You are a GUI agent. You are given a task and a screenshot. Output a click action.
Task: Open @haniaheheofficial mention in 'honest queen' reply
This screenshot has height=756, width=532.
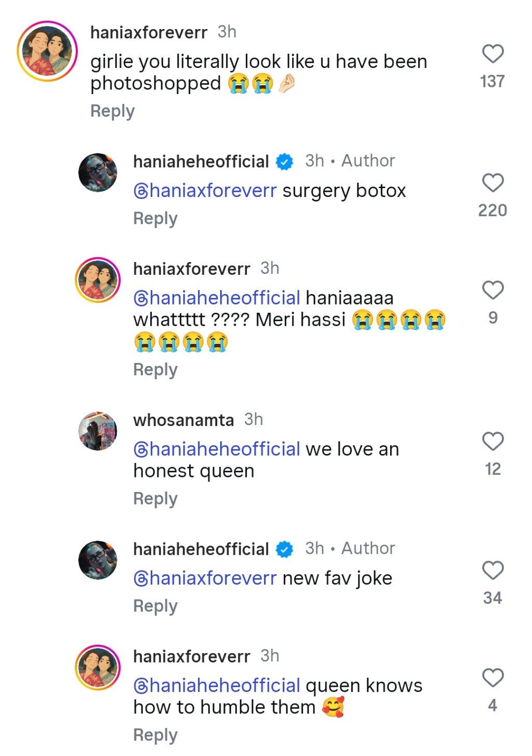click(217, 449)
